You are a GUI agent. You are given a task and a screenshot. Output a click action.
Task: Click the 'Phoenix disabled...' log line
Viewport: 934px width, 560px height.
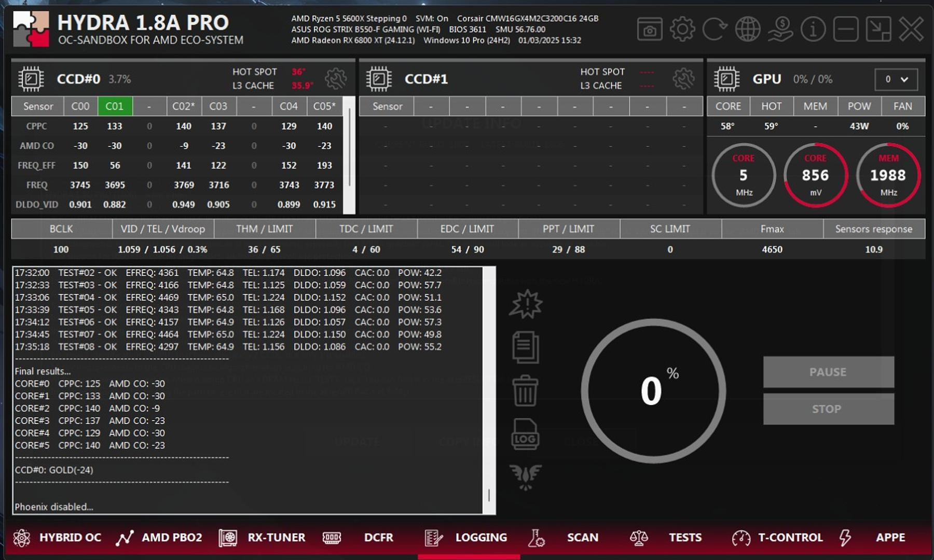[x=54, y=507]
